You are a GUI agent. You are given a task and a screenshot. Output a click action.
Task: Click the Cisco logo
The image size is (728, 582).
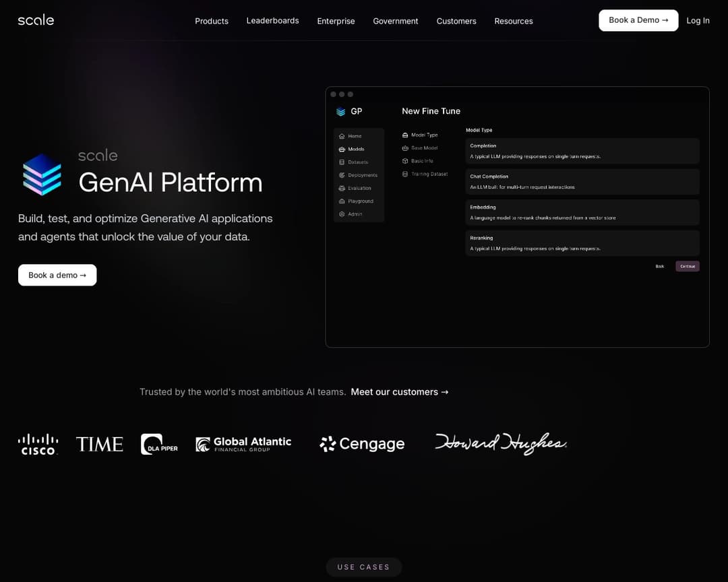click(x=38, y=444)
